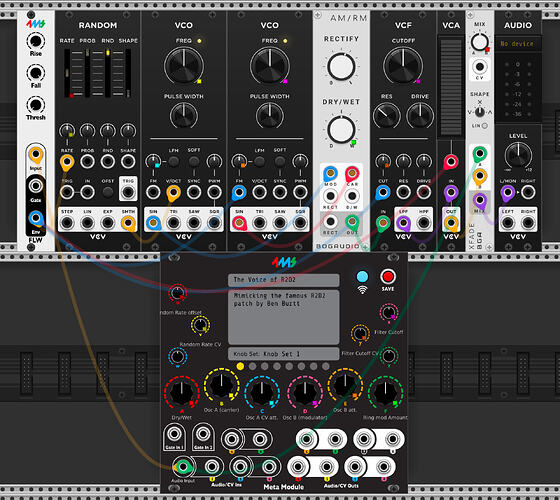
Task: Click the RECTIFY knob on AM/RM module
Action: tap(341, 67)
